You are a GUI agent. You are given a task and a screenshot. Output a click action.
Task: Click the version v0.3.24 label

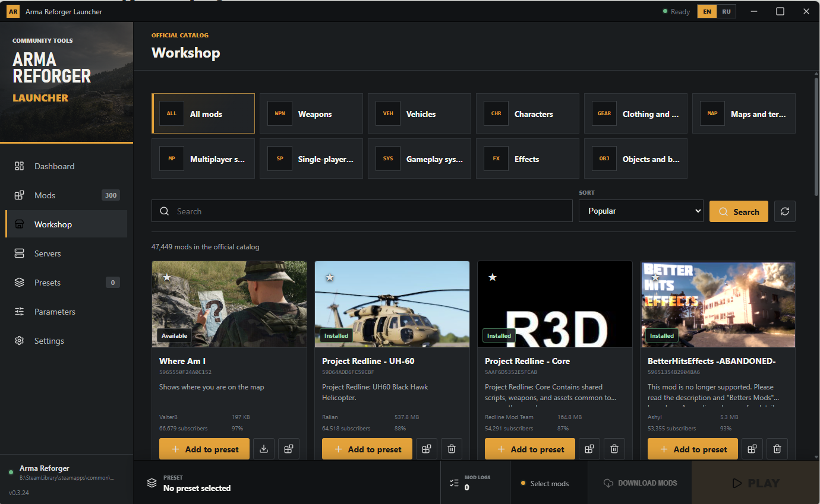(x=19, y=493)
